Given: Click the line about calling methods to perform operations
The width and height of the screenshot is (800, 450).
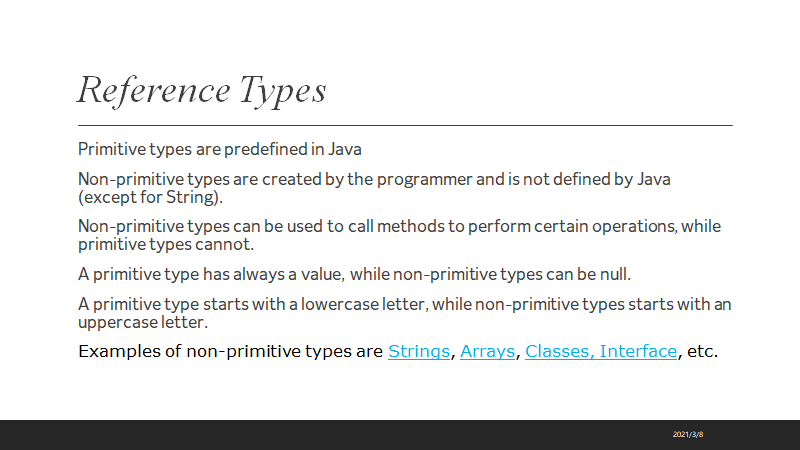Looking at the screenshot, I should (399, 226).
